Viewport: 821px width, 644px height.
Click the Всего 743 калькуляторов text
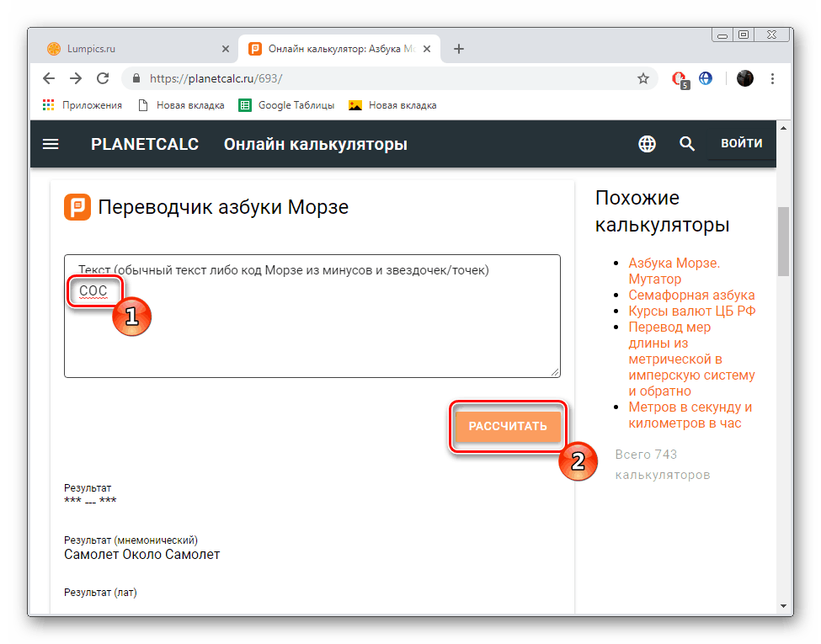point(663,465)
